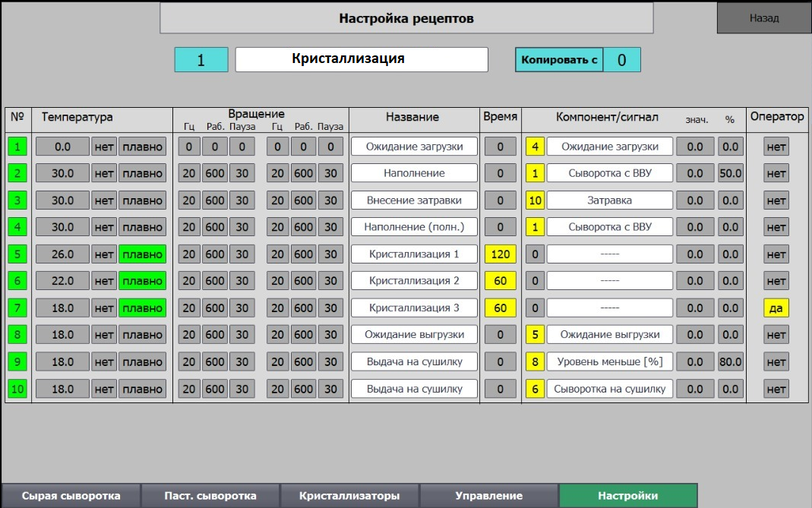The height and width of the screenshot is (508, 812).
Task: Click the Назад button
Action: [x=763, y=18]
